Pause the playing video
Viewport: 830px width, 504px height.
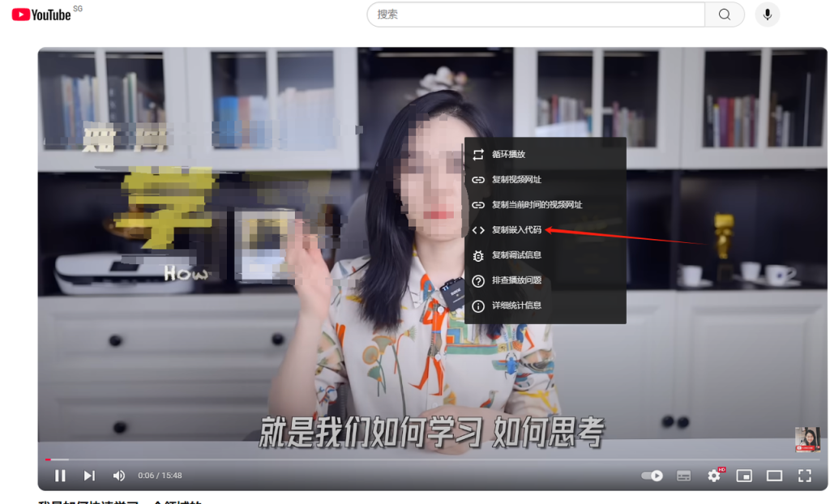pos(61,476)
